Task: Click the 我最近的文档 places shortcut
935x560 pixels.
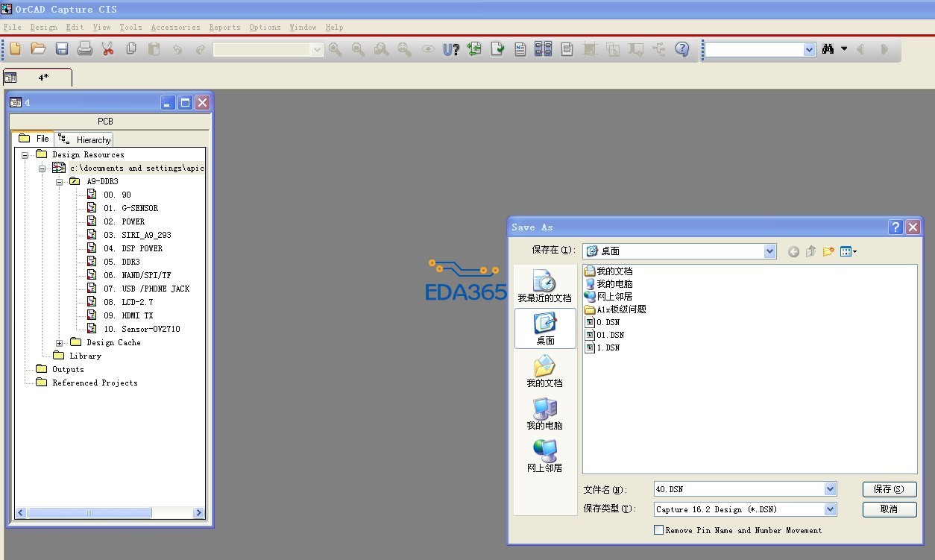Action: tap(545, 286)
